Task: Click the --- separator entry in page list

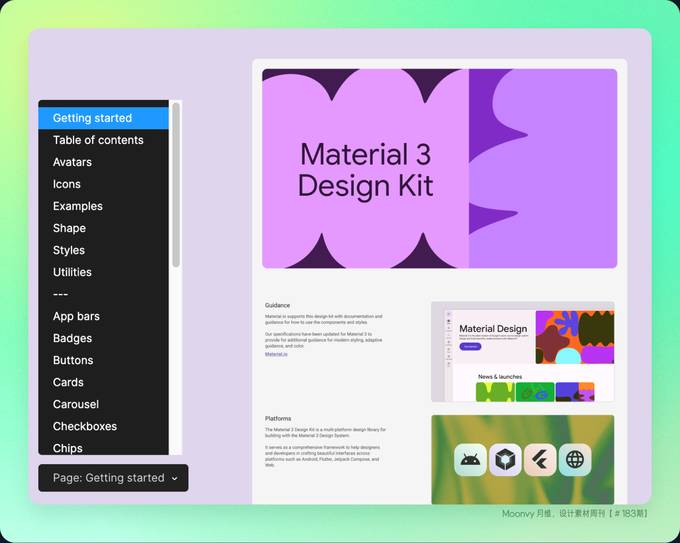Action: pos(103,294)
